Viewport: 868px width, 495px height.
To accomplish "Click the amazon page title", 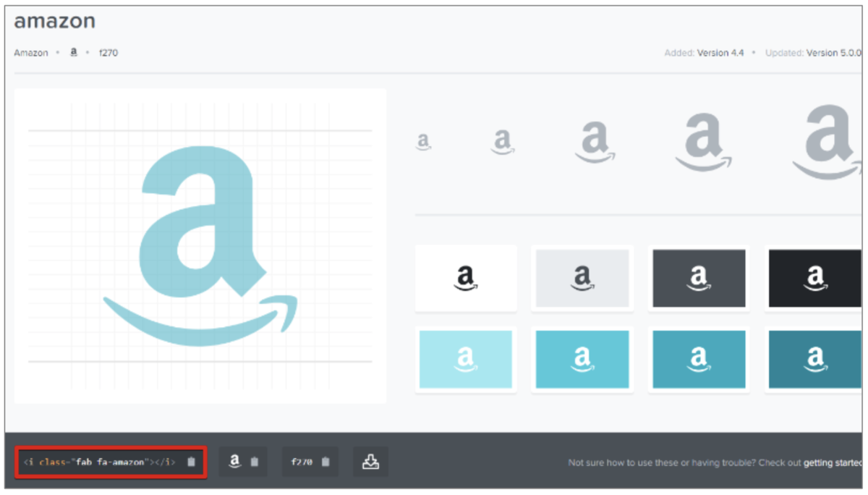I will pyautogui.click(x=55, y=21).
